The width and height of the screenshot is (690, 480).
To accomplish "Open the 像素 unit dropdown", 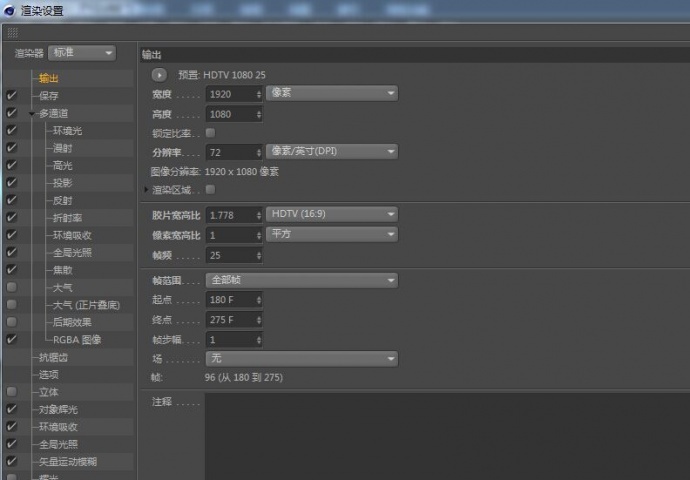I will click(x=332, y=93).
